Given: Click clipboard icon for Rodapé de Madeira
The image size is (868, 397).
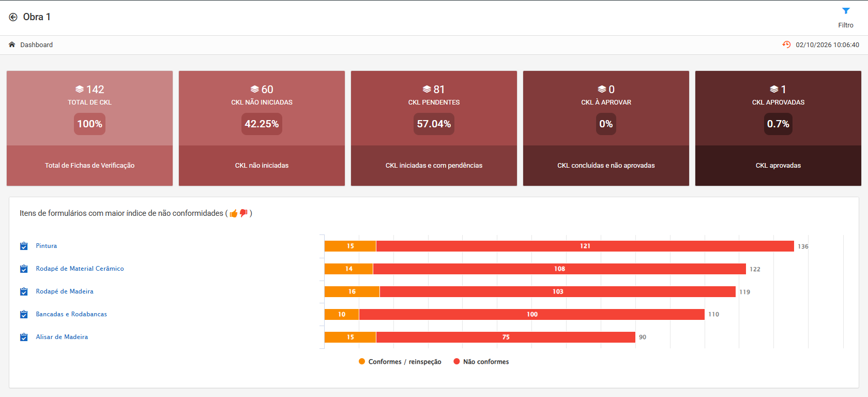Looking at the screenshot, I should (24, 291).
